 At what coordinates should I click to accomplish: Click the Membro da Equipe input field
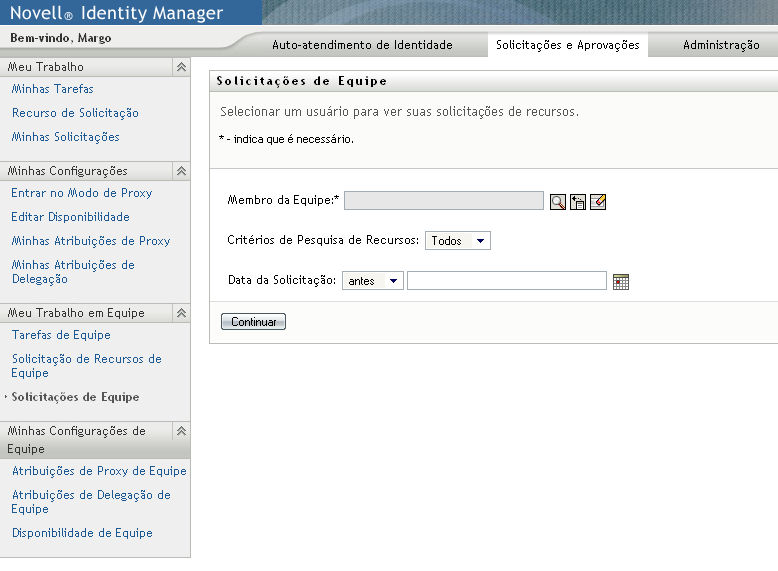(444, 200)
